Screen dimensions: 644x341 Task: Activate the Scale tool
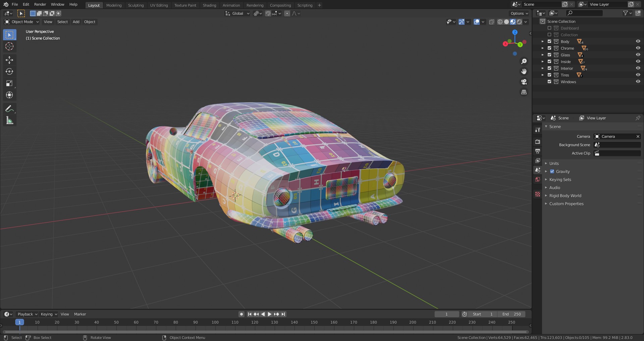[9, 83]
